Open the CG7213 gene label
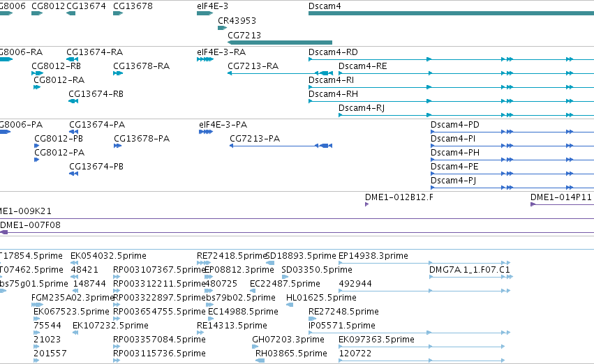The width and height of the screenshot is (594, 364). [x=244, y=35]
